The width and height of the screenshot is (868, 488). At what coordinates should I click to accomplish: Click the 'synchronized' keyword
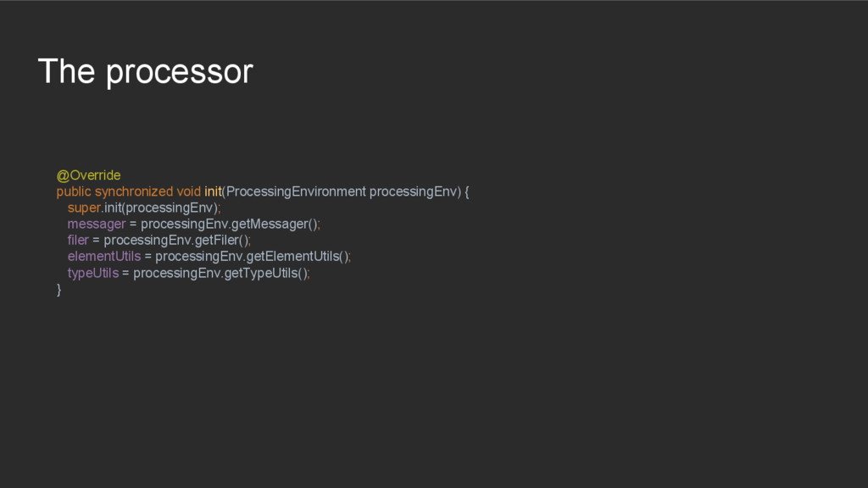coord(133,191)
